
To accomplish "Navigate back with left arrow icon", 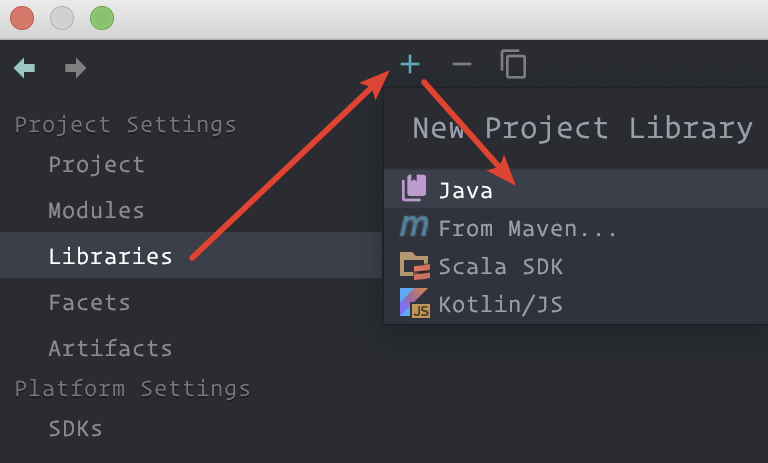I will (24, 68).
